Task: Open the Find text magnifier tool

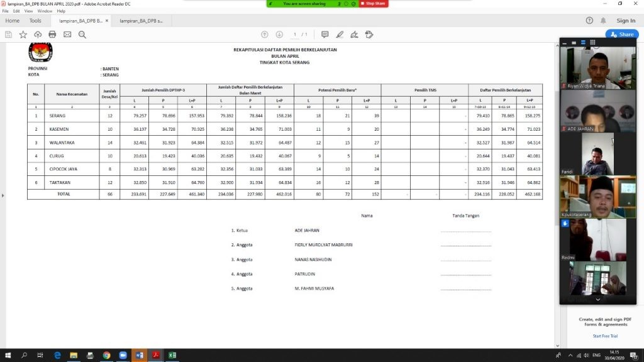Action: (x=82, y=35)
